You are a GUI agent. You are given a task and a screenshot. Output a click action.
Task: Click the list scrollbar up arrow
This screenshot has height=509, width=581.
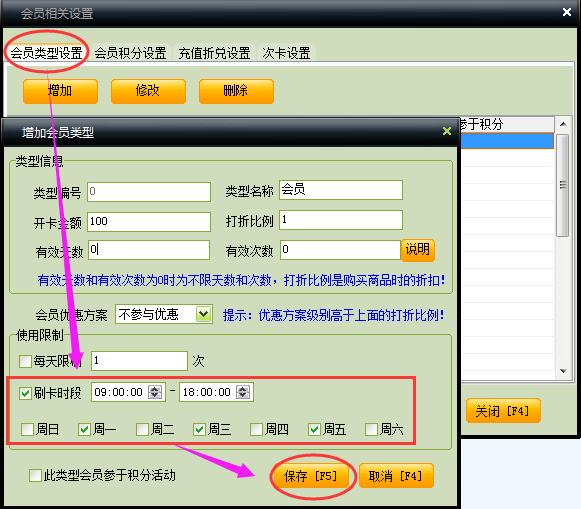click(x=563, y=124)
